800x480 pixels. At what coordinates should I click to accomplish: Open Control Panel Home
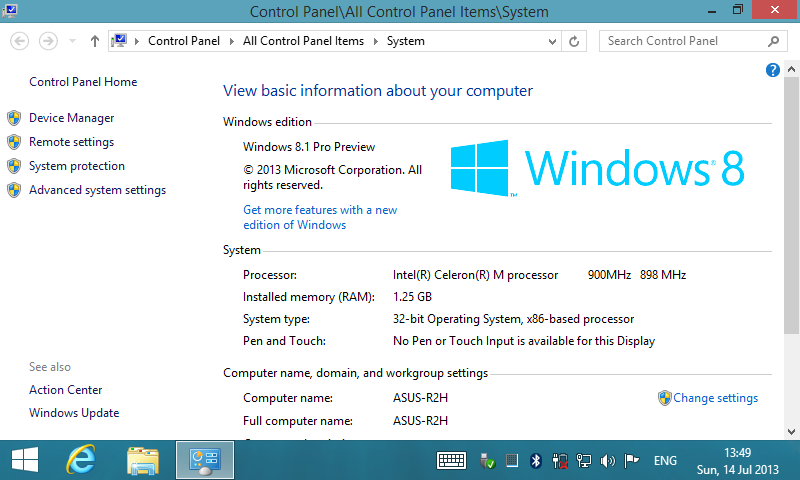[x=83, y=82]
